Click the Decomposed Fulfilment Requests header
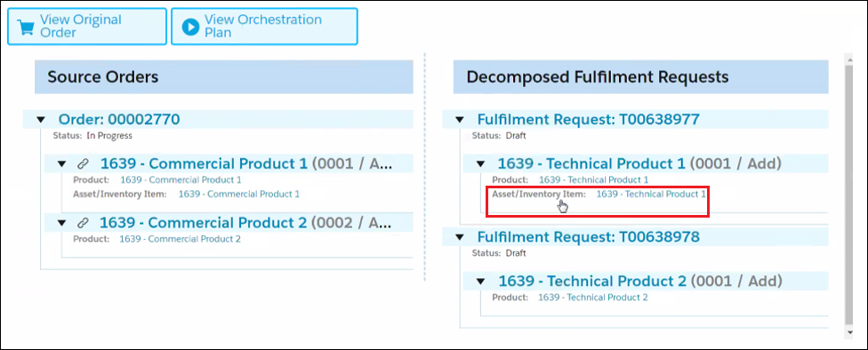The height and width of the screenshot is (350, 868). pyautogui.click(x=641, y=77)
